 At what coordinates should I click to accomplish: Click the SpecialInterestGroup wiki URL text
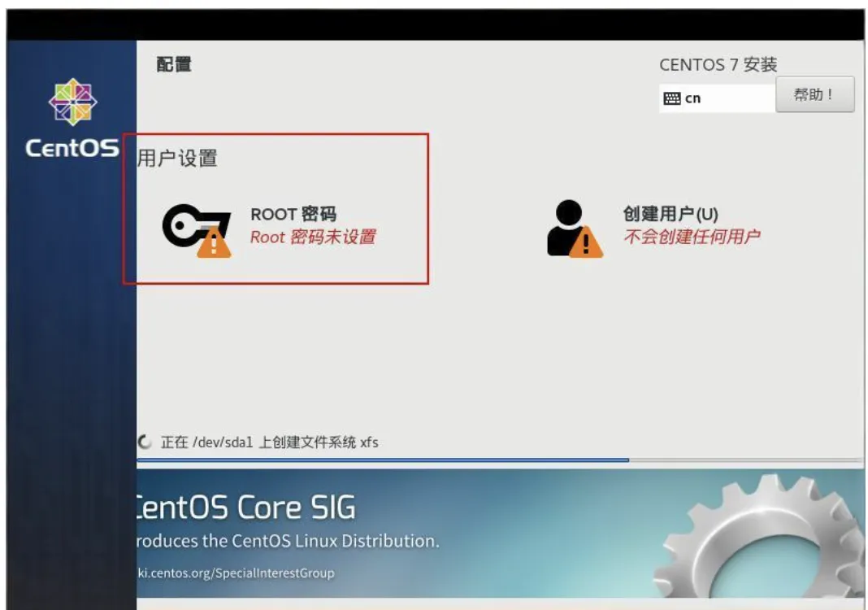(236, 573)
